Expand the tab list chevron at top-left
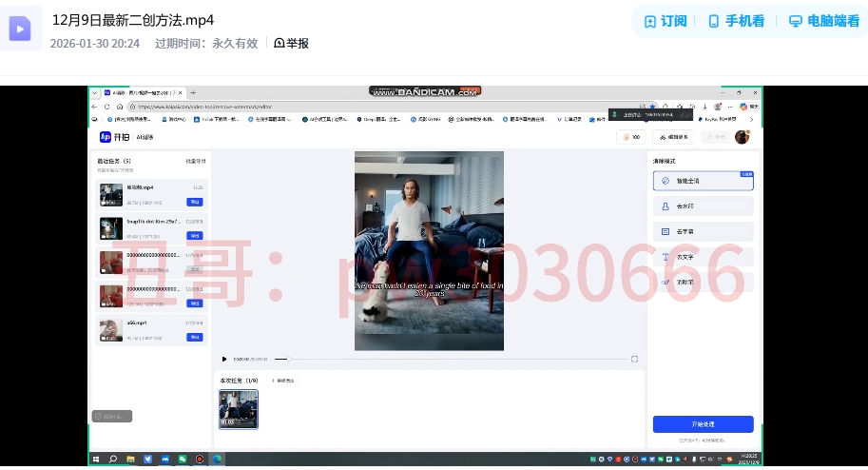Screen dimensions: 868x470 click(x=95, y=92)
